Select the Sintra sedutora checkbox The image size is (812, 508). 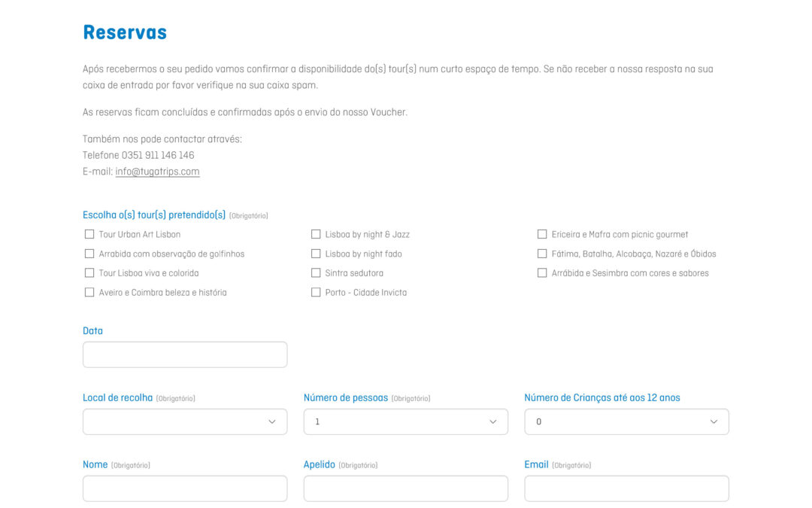pos(316,272)
